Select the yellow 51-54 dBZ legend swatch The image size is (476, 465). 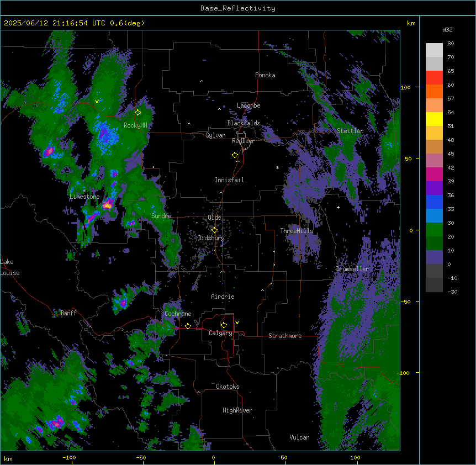(x=434, y=119)
